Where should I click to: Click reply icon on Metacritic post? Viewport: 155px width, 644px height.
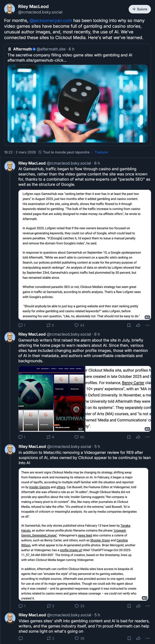click(21, 606)
